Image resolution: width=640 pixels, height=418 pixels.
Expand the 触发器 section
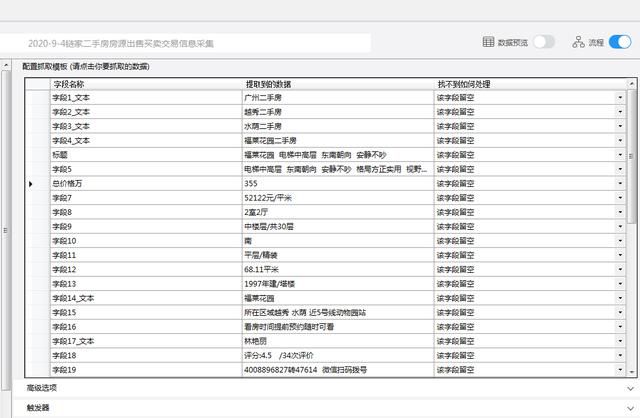[630, 408]
